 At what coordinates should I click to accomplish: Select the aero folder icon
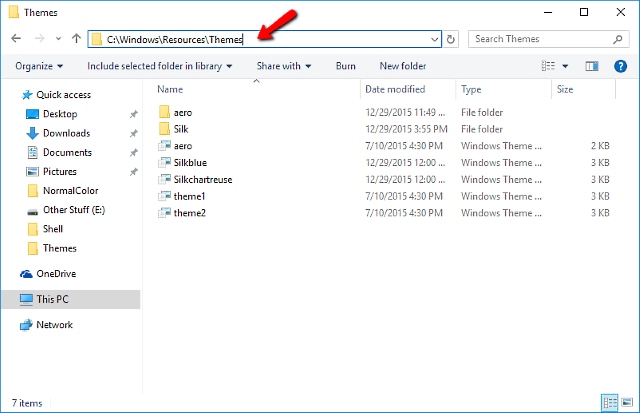pos(164,112)
